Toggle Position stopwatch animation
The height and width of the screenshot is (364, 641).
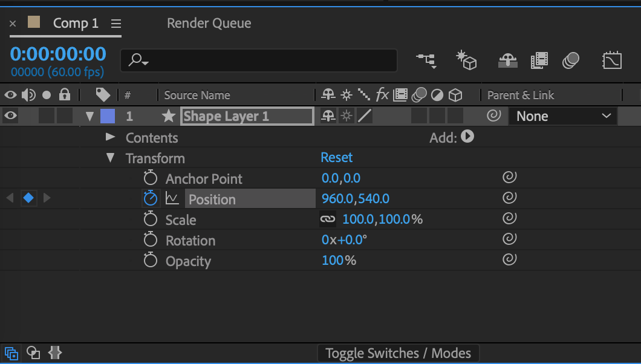point(151,198)
